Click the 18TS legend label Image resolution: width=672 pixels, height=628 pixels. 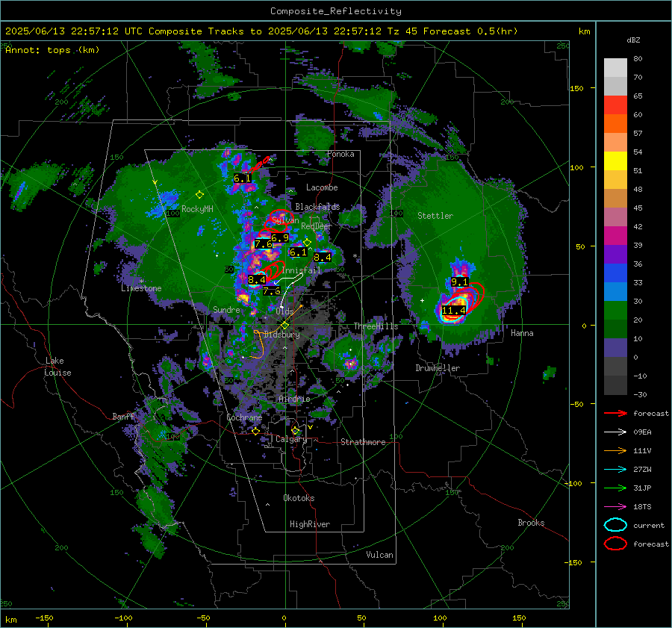[642, 507]
